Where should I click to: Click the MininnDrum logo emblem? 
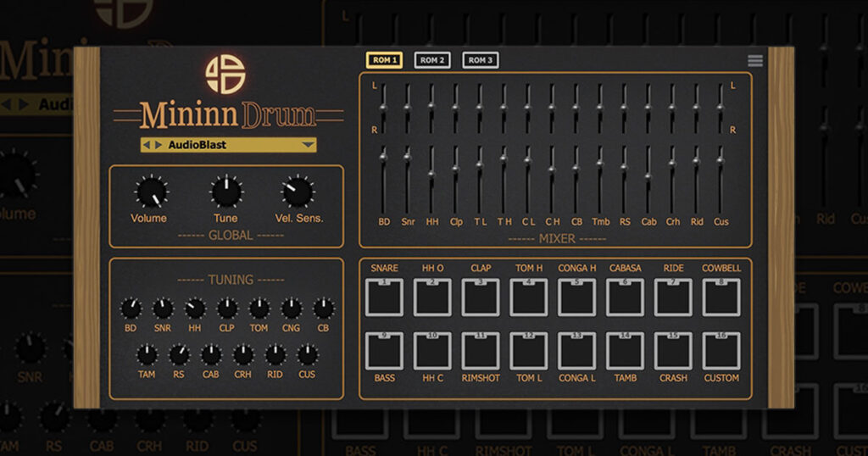[x=225, y=74]
